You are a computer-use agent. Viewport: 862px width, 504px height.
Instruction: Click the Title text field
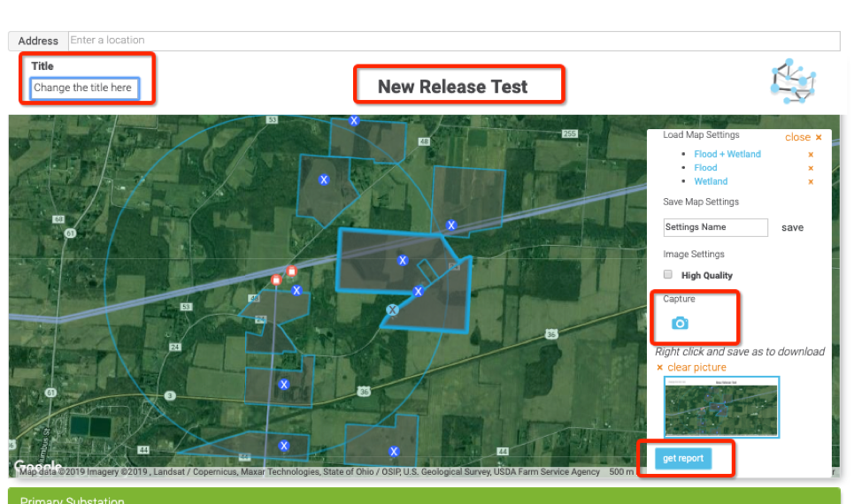pos(85,88)
